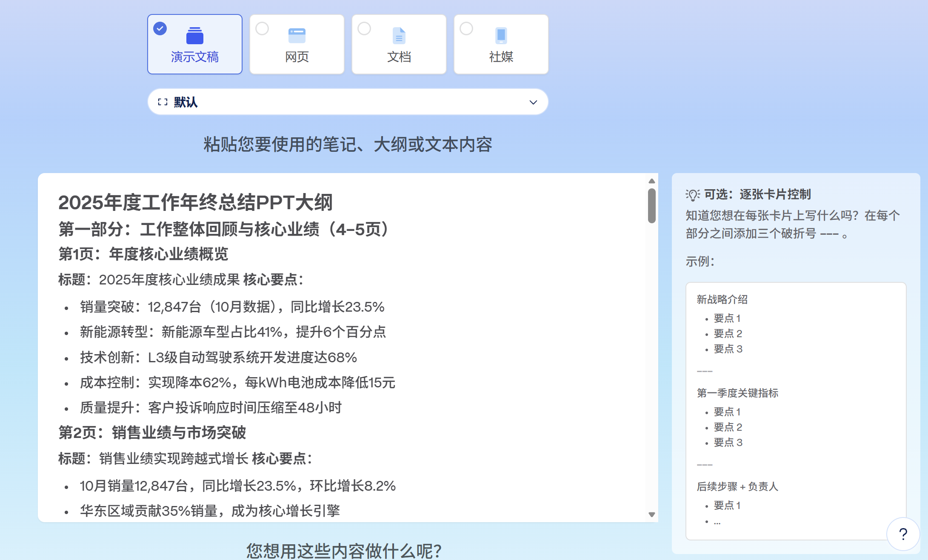Switch to the 演示文稿 tab card

point(194,44)
